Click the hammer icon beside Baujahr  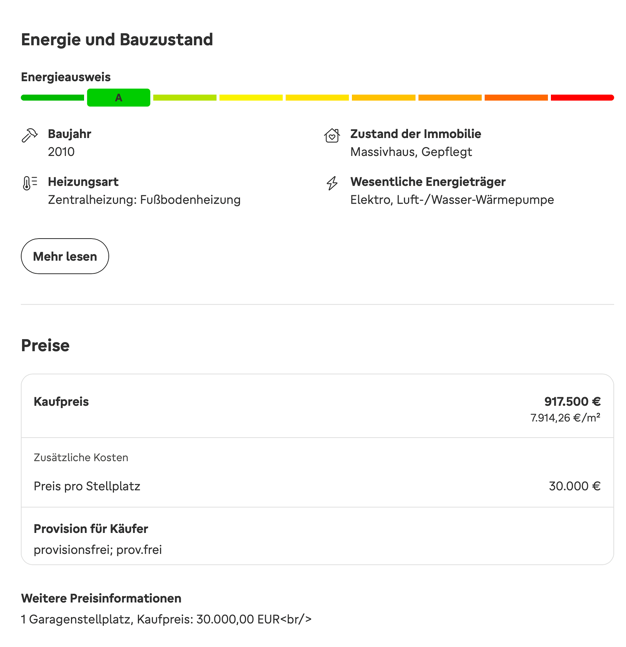click(x=29, y=135)
